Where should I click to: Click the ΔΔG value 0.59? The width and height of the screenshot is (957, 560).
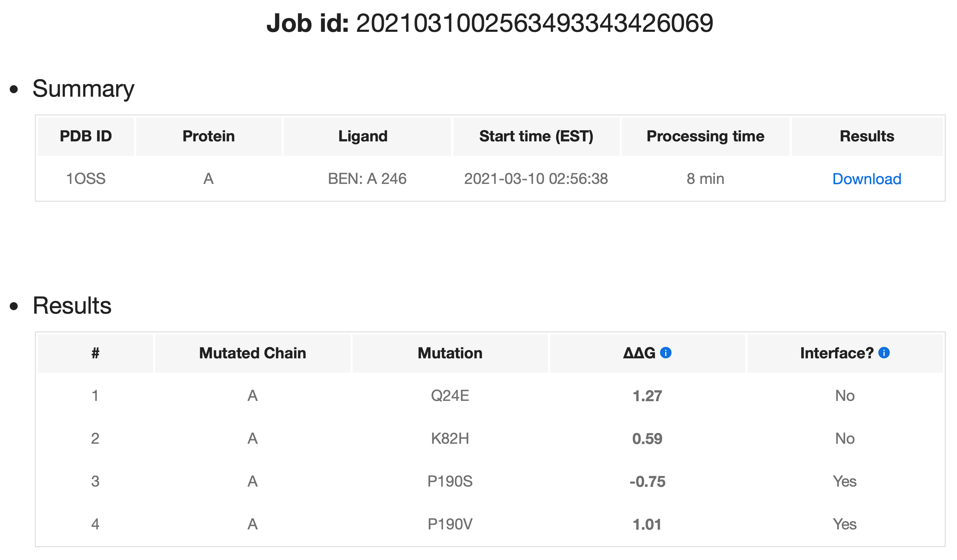click(x=647, y=439)
